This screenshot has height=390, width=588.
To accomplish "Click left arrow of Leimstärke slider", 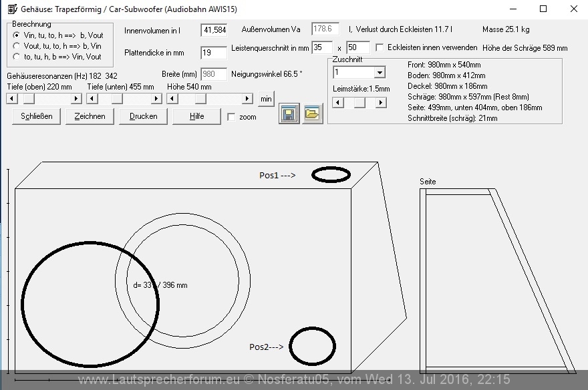I will [338, 103].
